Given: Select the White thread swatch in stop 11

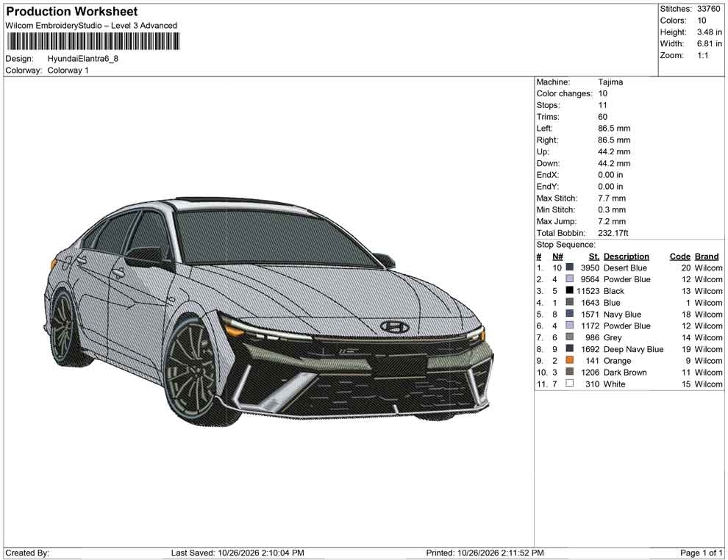Looking at the screenshot, I should (569, 383).
